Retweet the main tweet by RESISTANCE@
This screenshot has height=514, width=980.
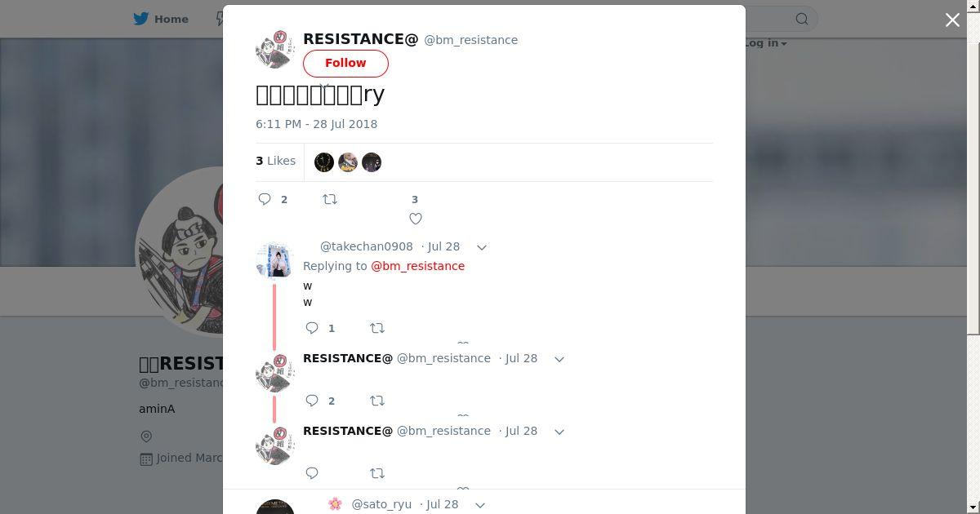[330, 199]
